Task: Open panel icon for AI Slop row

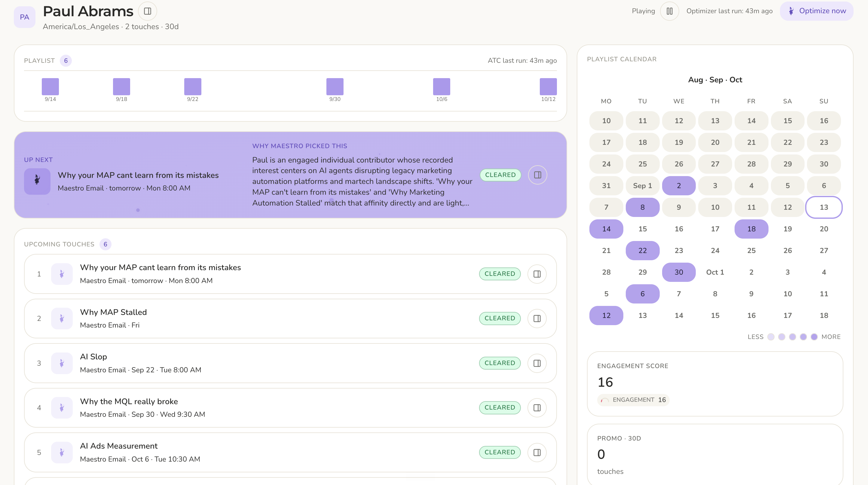Action: [537, 363]
